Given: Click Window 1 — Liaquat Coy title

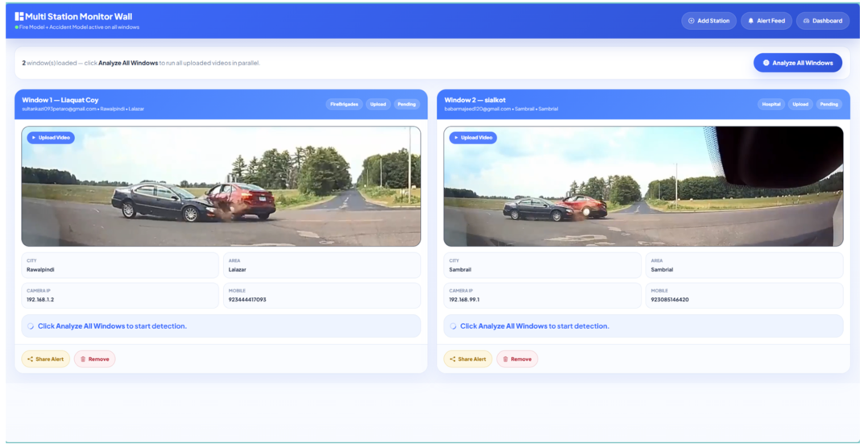Looking at the screenshot, I should coord(60,100).
